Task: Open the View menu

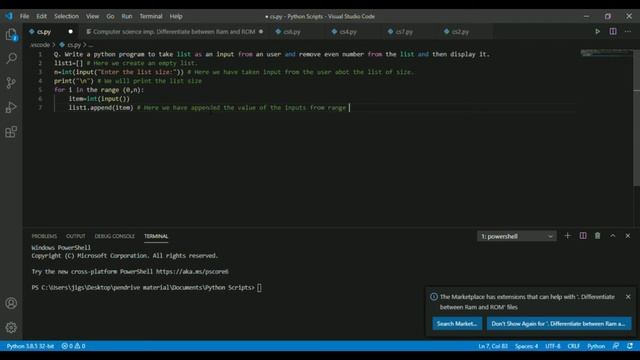Action: point(93,16)
